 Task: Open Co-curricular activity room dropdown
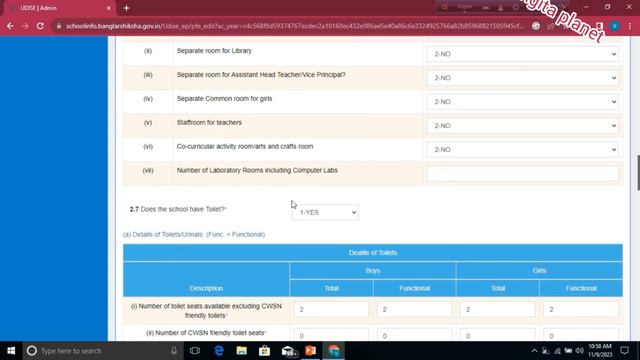[x=522, y=149]
